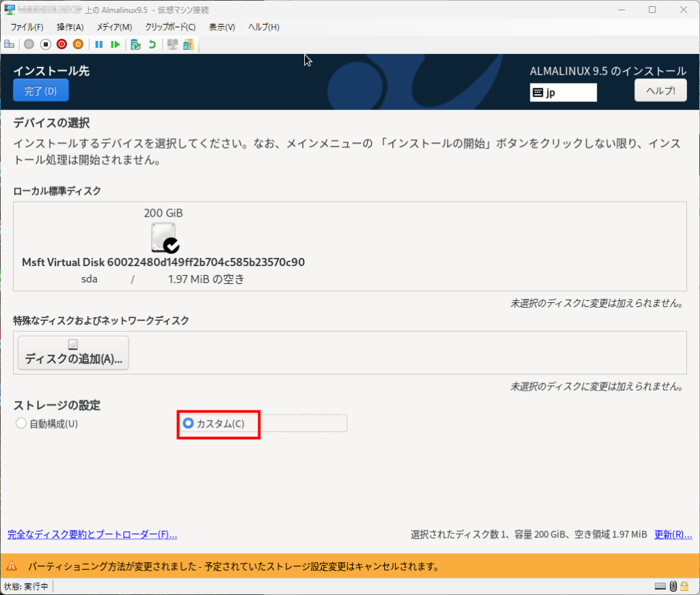
Task: Open the 表示(V) menu
Action: (221, 27)
